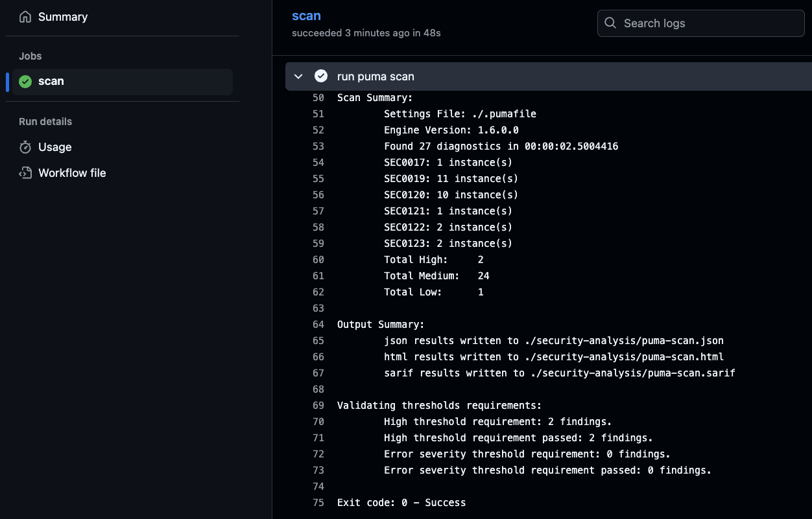This screenshot has width=812, height=519.
Task: Open the Summary page text link
Action: pos(63,17)
